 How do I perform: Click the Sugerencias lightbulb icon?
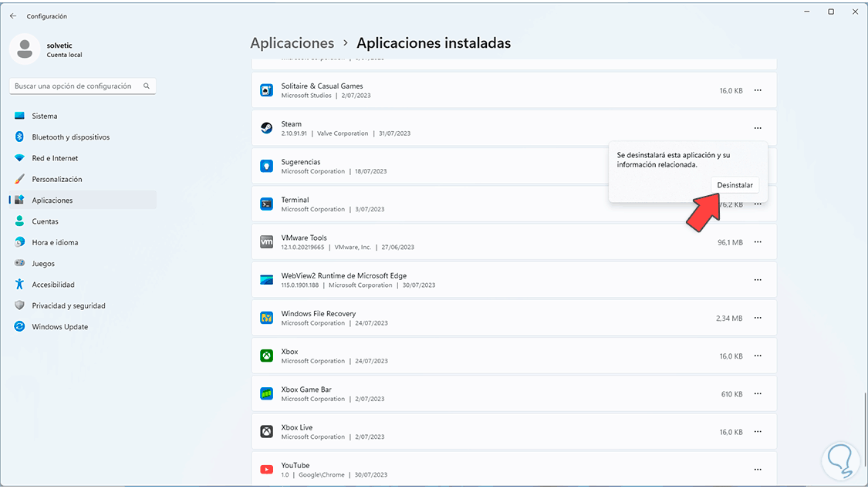pos(267,166)
